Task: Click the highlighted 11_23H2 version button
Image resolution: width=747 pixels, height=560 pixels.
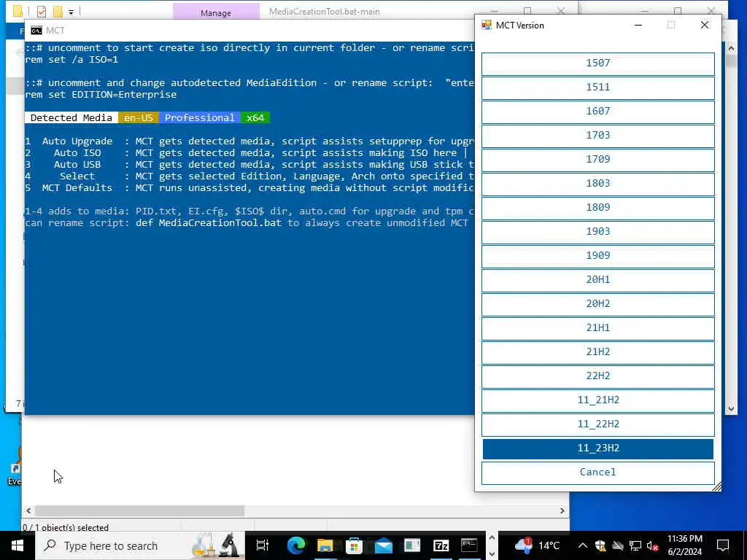Action: click(x=598, y=448)
